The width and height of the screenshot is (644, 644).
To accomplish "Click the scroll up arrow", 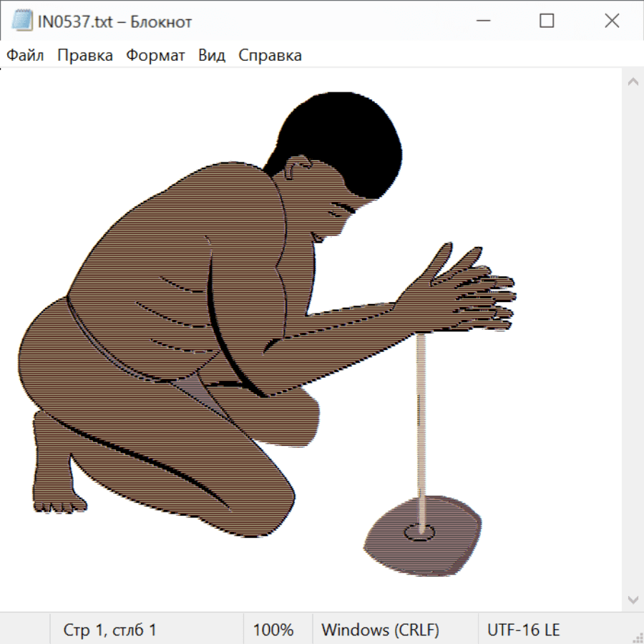I will [633, 82].
